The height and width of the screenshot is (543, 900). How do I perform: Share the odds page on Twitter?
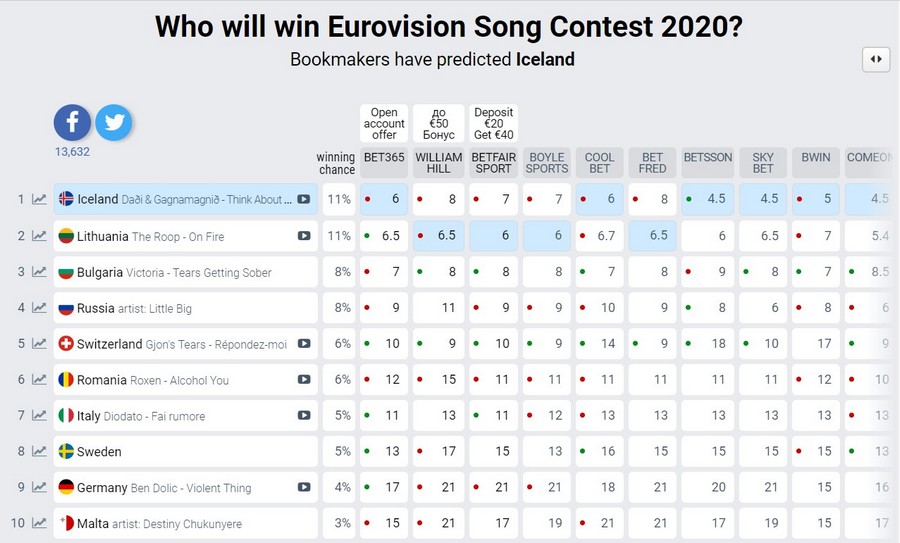(x=114, y=123)
